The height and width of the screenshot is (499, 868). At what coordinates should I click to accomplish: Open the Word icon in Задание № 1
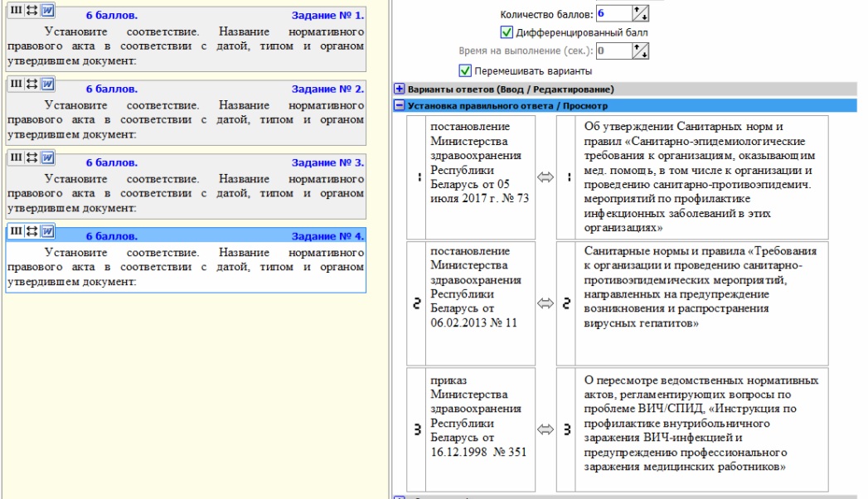click(47, 10)
